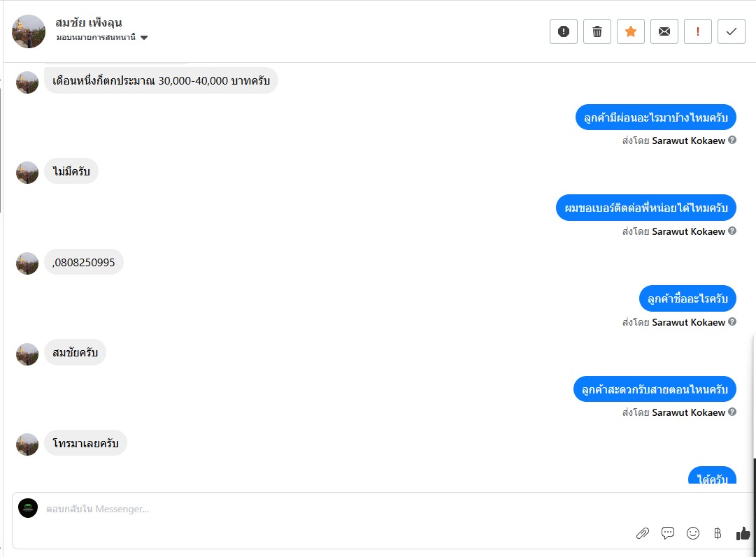Click the customer's profile picture in header
Image resolution: width=756 pixels, height=557 pixels.
coord(29,31)
